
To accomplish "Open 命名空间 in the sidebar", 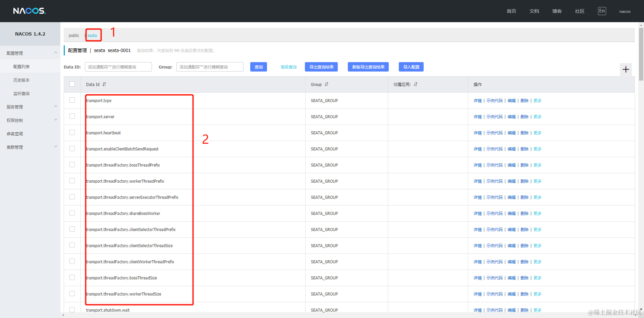I will point(15,134).
